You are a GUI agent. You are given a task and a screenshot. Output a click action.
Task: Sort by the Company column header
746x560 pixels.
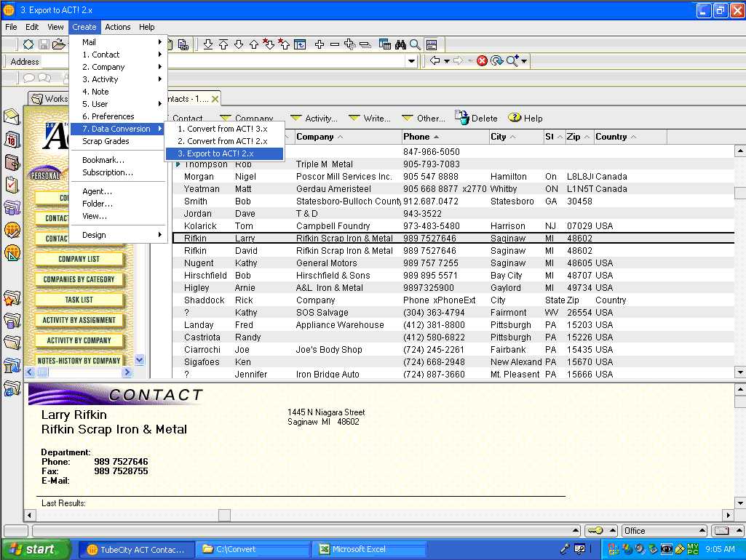pyautogui.click(x=348, y=137)
